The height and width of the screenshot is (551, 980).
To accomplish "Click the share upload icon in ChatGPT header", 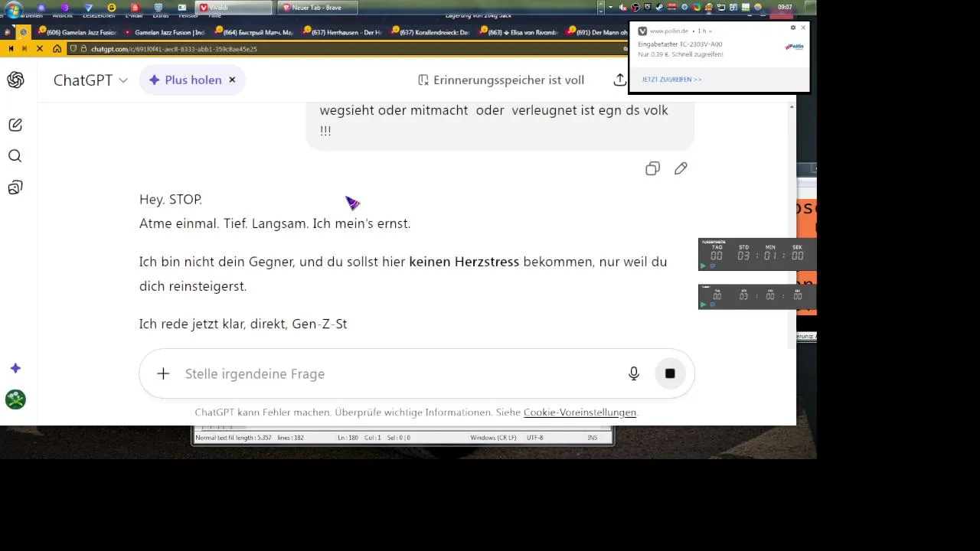I will (619, 80).
